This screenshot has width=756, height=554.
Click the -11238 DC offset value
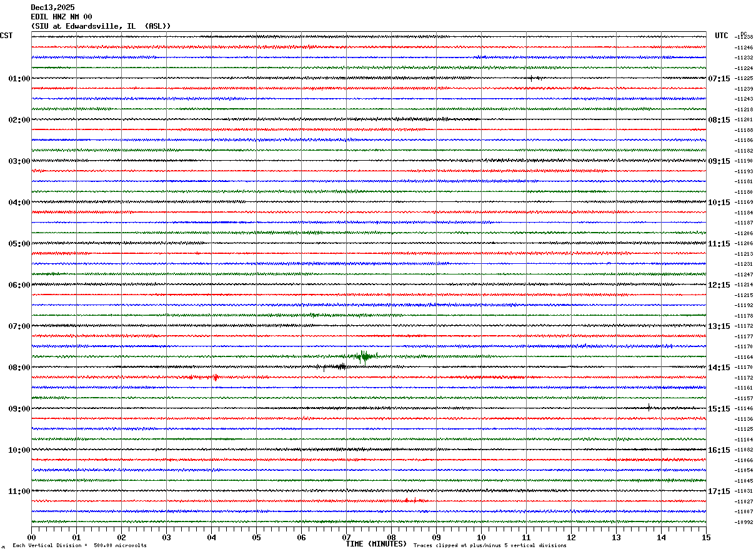(x=744, y=38)
